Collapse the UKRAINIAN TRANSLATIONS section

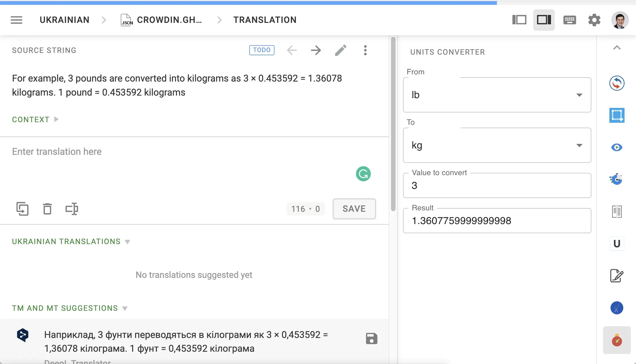[x=128, y=242]
